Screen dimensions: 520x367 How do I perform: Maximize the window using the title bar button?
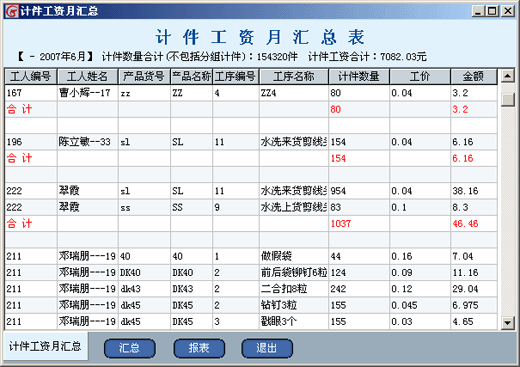492,11
